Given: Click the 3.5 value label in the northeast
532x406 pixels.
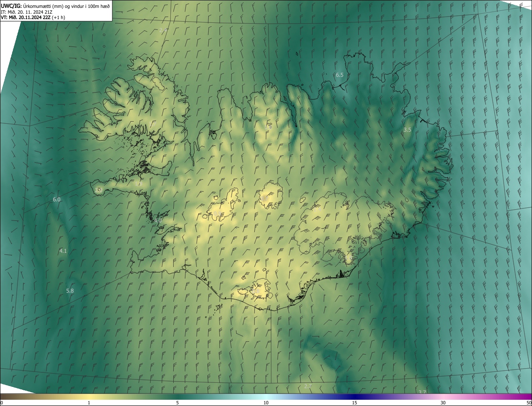Looking at the screenshot, I should [407, 130].
